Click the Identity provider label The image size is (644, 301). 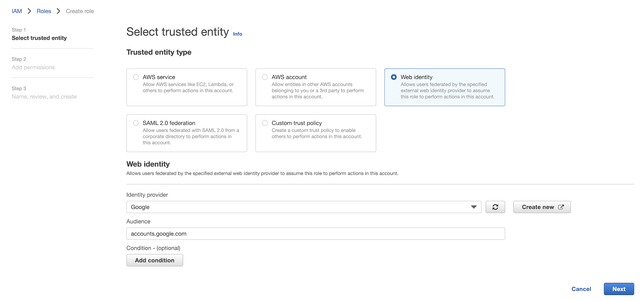[147, 195]
